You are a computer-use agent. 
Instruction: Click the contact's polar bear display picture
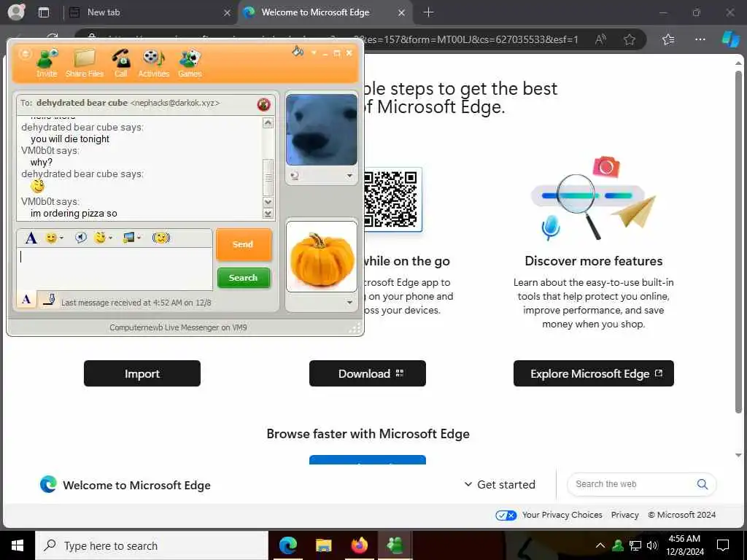coord(322,130)
